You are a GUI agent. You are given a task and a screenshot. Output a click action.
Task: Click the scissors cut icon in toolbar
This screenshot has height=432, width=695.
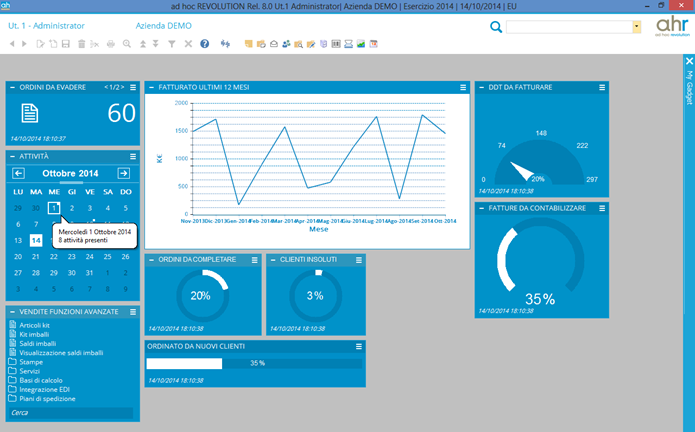coord(94,44)
